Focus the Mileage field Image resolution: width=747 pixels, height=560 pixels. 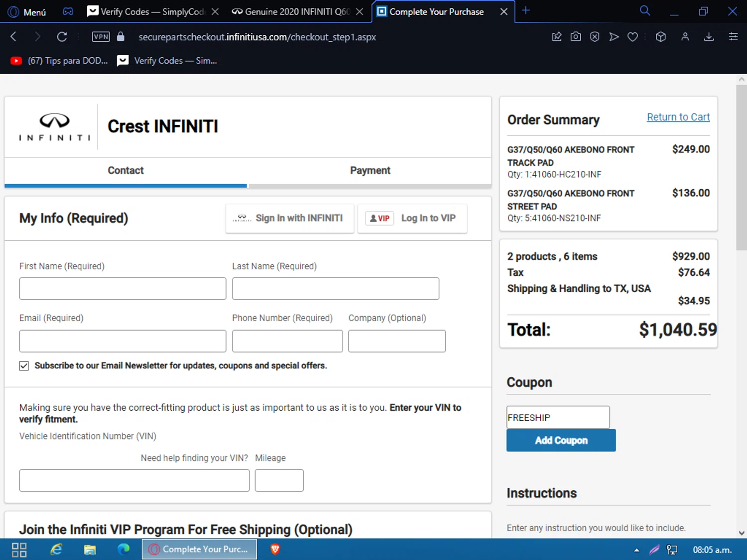click(x=279, y=480)
